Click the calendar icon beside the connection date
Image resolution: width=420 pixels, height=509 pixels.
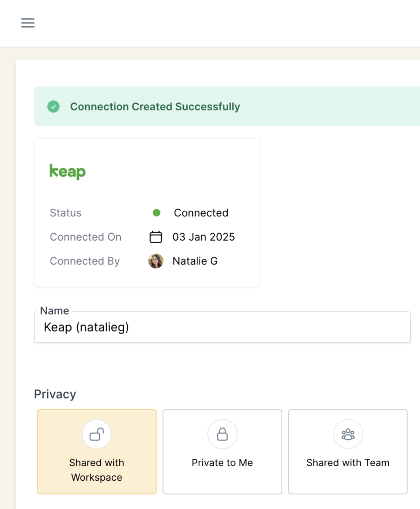[156, 237]
